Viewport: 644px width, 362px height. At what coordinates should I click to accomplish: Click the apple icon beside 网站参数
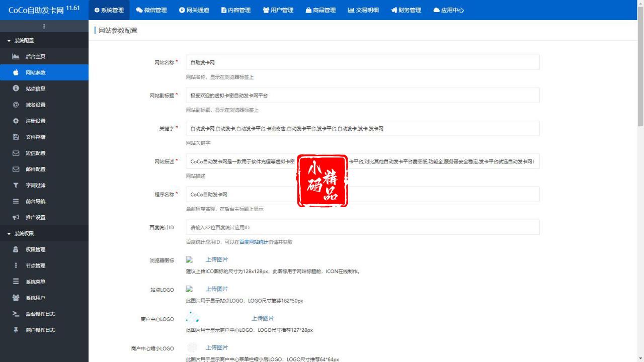pyautogui.click(x=16, y=72)
